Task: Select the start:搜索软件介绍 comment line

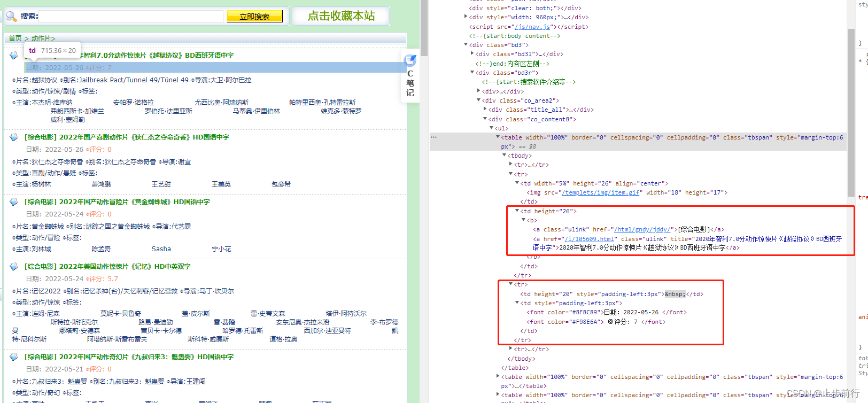Action: pos(529,82)
